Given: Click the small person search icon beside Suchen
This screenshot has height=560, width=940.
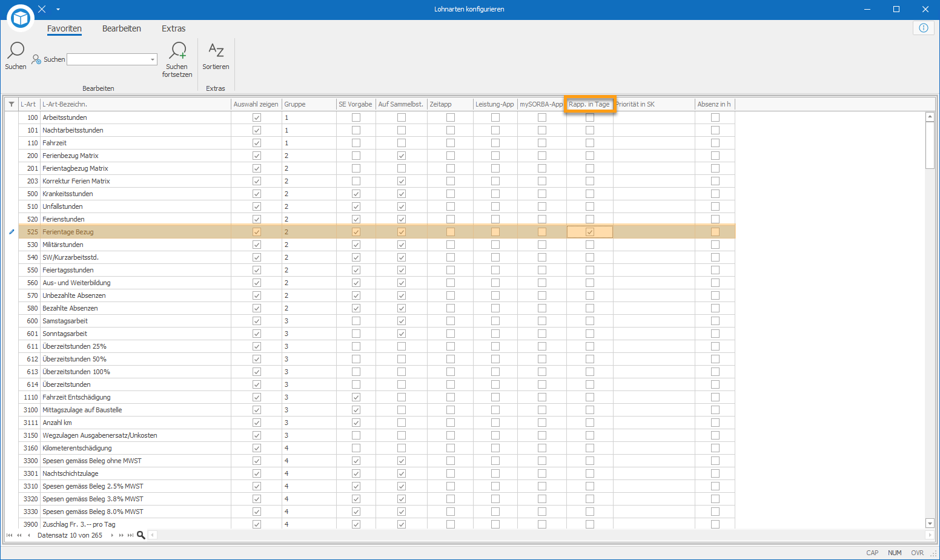Looking at the screenshot, I should pyautogui.click(x=36, y=59).
